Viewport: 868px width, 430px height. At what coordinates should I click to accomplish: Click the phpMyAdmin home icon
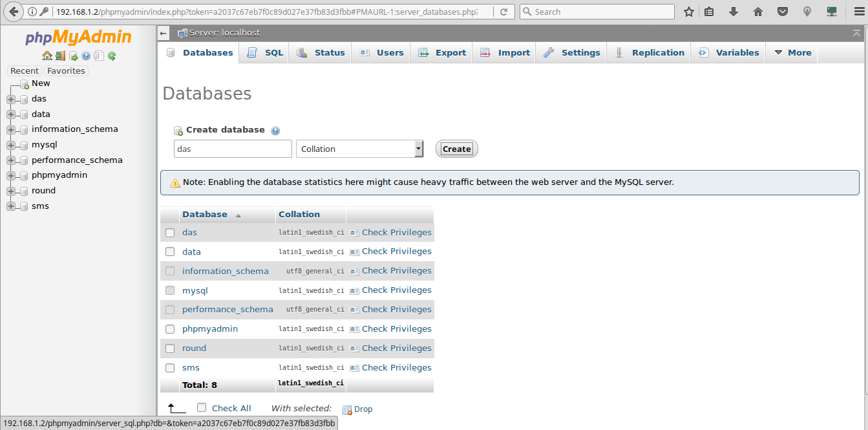(47, 56)
